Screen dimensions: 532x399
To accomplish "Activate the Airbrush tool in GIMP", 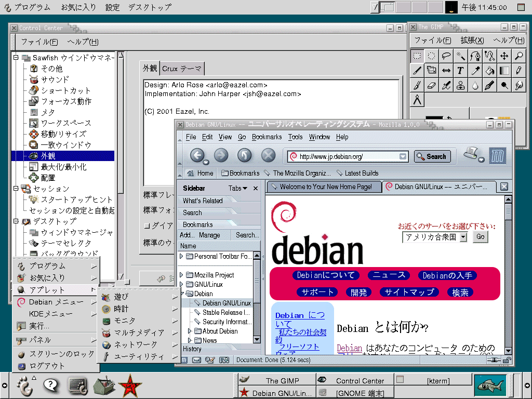I will pos(446,85).
